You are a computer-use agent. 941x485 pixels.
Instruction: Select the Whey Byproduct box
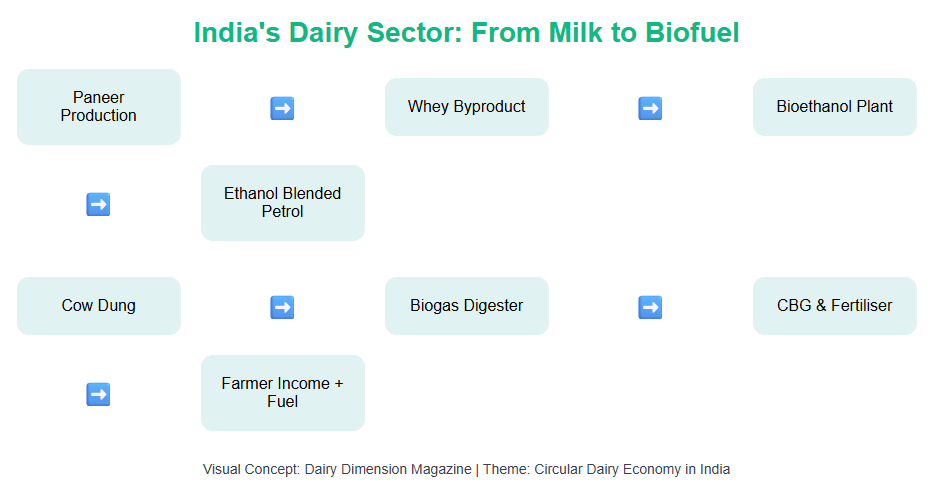(467, 107)
